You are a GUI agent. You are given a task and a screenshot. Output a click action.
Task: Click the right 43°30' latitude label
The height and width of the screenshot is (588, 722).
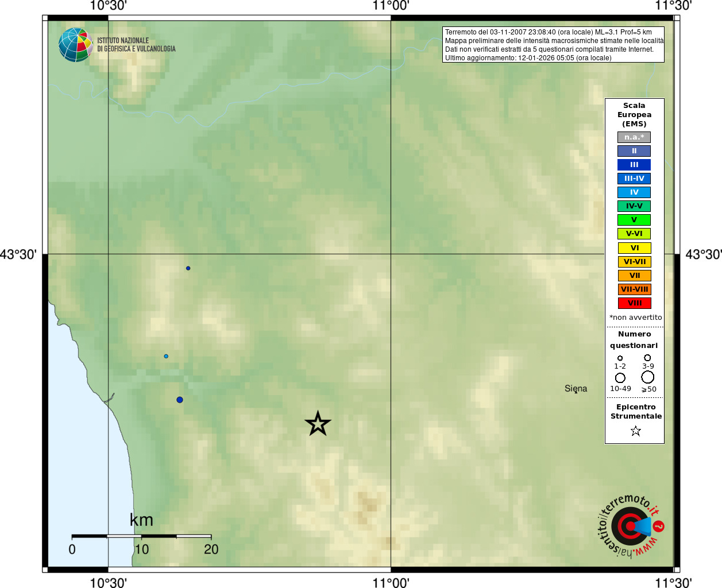click(704, 254)
